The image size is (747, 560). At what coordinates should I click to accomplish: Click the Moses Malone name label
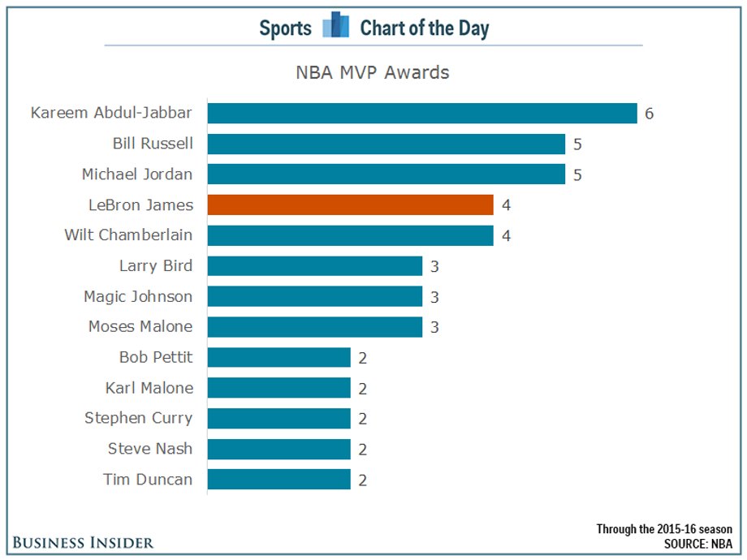coord(140,326)
